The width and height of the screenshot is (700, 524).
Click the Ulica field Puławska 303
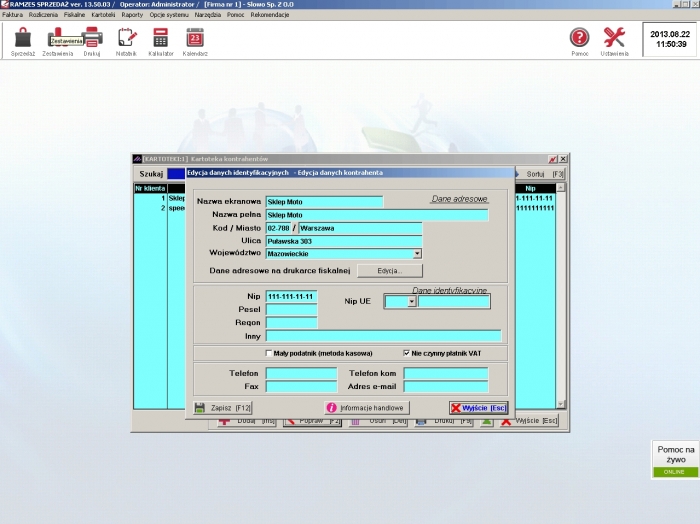tap(344, 241)
